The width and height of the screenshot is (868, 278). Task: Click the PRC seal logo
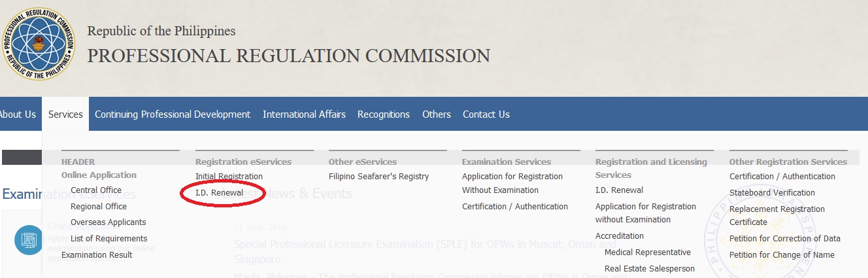coord(38,44)
